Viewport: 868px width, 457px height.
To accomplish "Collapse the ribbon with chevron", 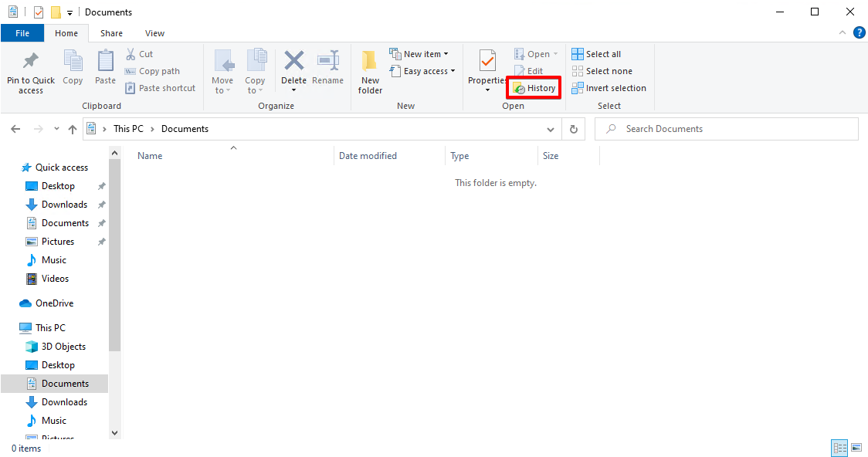I will (x=843, y=33).
